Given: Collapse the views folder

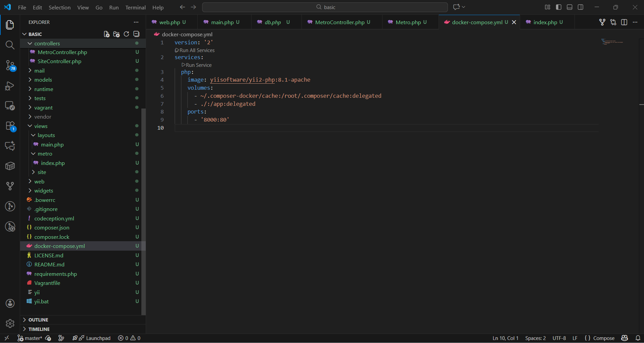Looking at the screenshot, I should click(41, 126).
